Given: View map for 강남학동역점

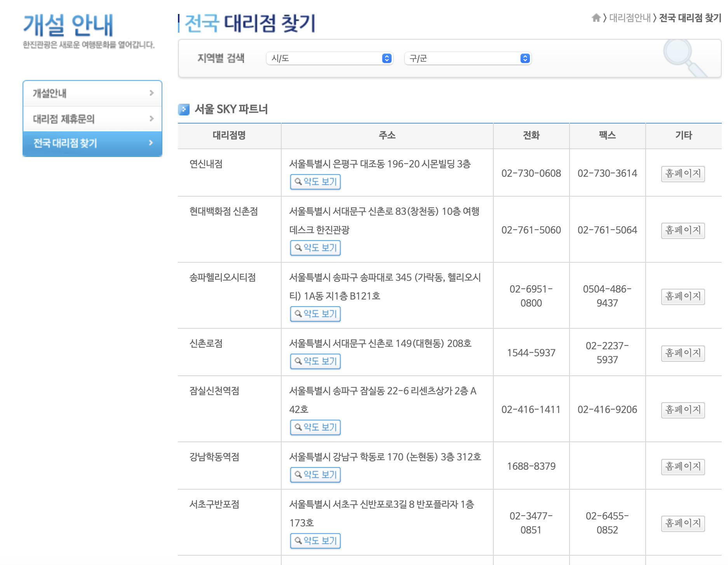Looking at the screenshot, I should [315, 475].
